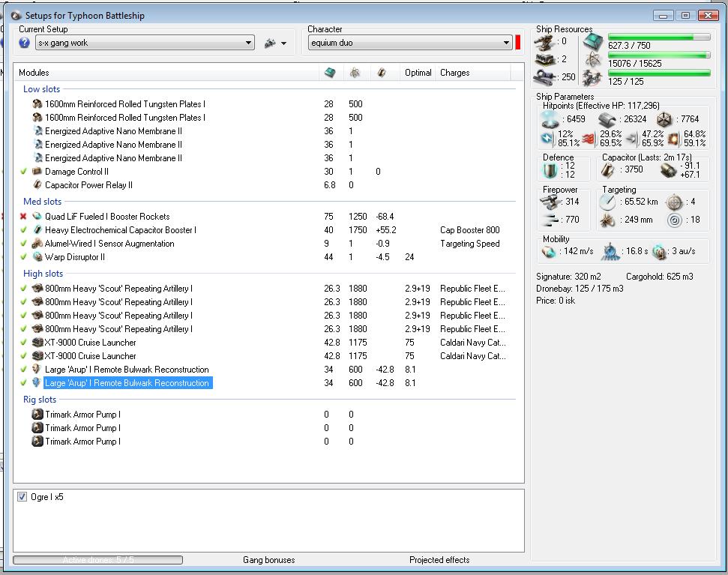728x575 pixels.
Task: Click the Targeting Speed charge cell
Action: pyautogui.click(x=470, y=243)
